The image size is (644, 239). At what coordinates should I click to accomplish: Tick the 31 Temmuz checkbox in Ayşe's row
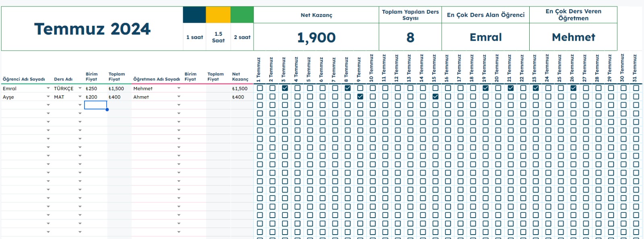click(636, 97)
